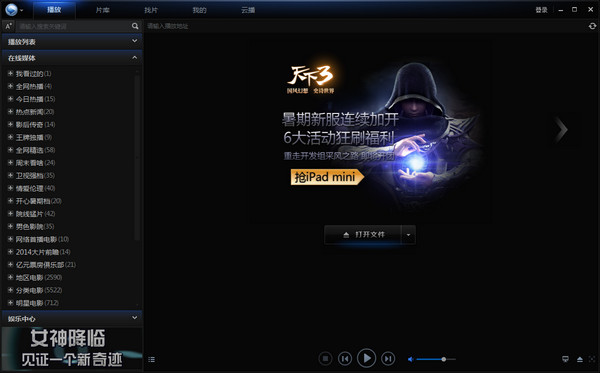Select the 院线猛片 (42) row
The width and height of the screenshot is (600, 373).
click(x=35, y=213)
